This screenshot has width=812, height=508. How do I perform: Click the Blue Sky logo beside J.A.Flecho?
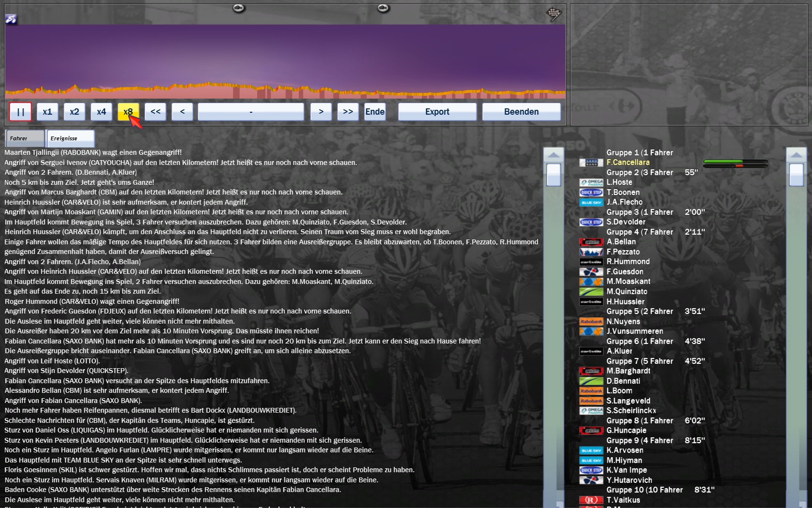tap(591, 202)
